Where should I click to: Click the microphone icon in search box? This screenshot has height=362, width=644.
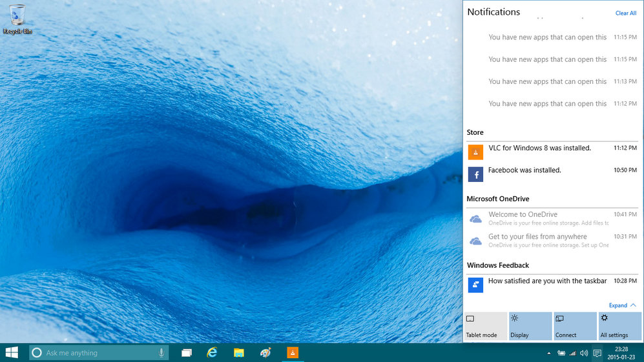pyautogui.click(x=161, y=352)
